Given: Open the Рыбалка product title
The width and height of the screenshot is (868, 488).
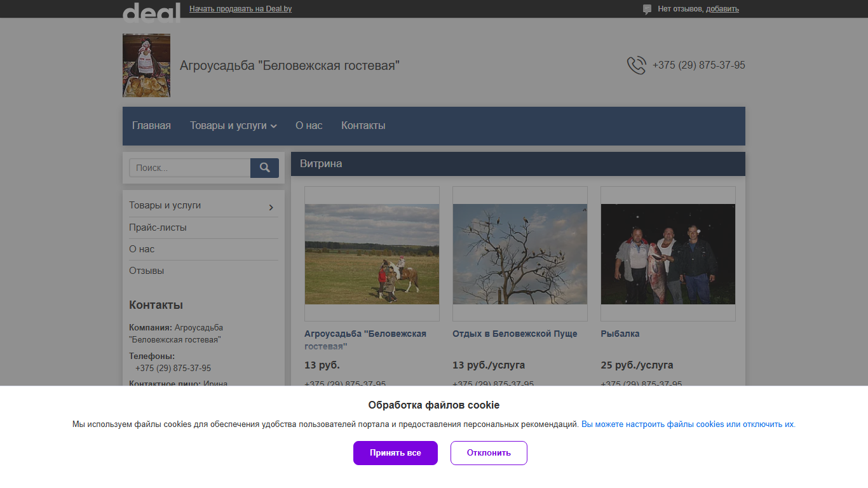Looking at the screenshot, I should (x=620, y=334).
